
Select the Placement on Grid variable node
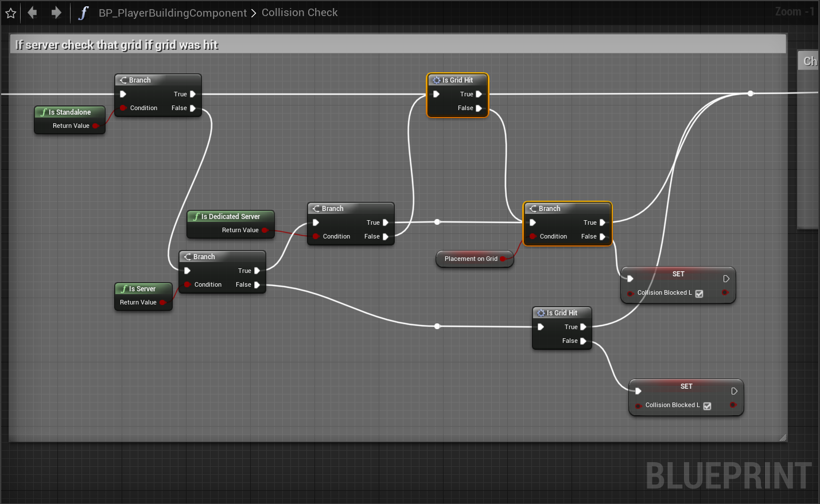tap(471, 259)
